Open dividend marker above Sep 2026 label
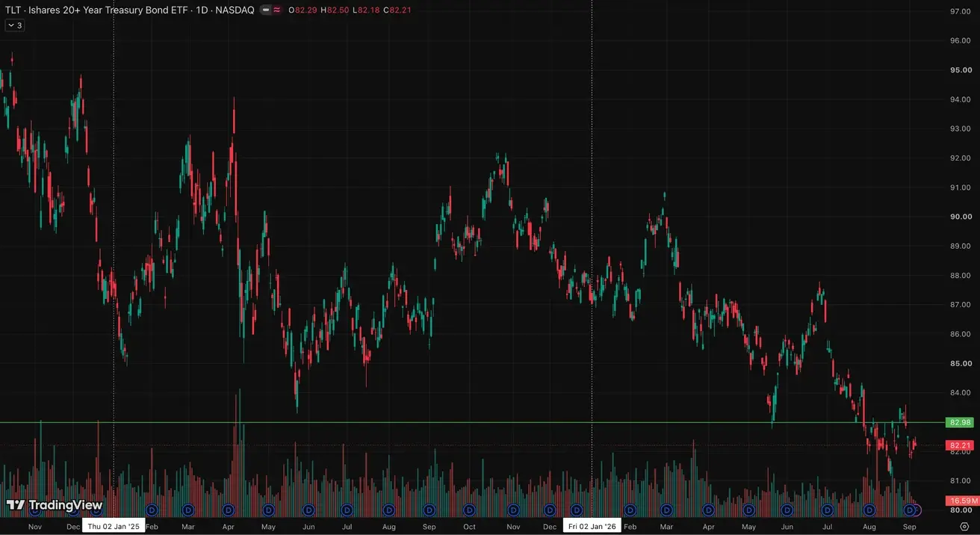This screenshot has width=980, height=535. (x=910, y=510)
